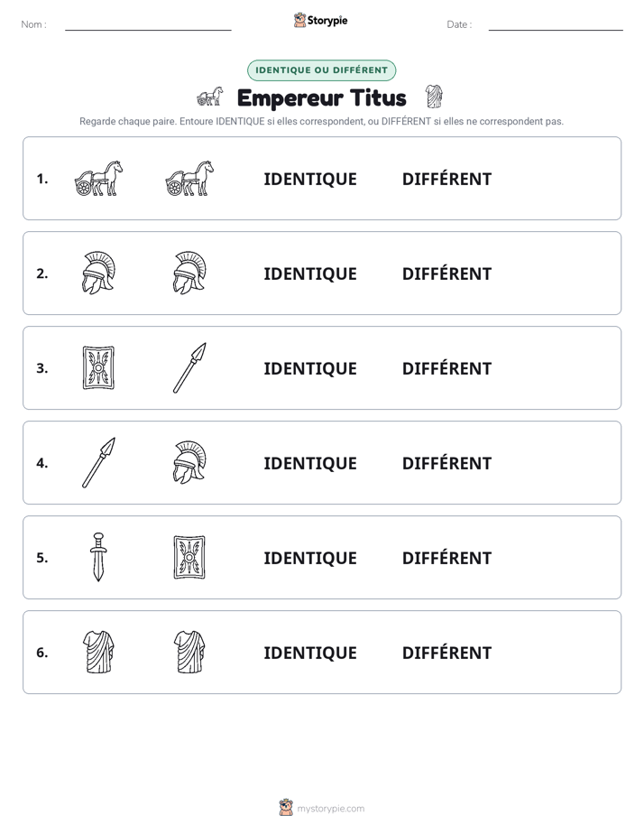Click the spear icon in row 3
644x834 pixels.
(x=189, y=367)
